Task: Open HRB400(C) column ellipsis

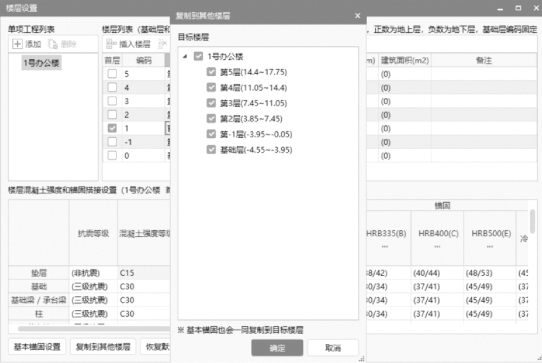Action: pos(437,246)
